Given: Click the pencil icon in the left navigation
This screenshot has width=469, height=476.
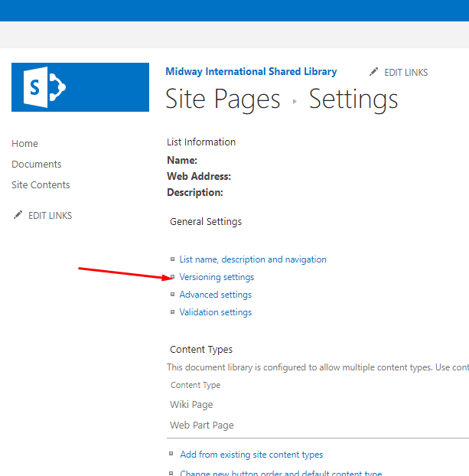Looking at the screenshot, I should pyautogui.click(x=18, y=216).
